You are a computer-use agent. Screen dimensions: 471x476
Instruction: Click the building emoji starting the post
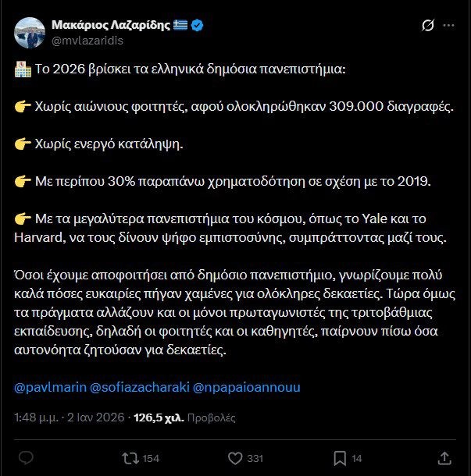21,69
